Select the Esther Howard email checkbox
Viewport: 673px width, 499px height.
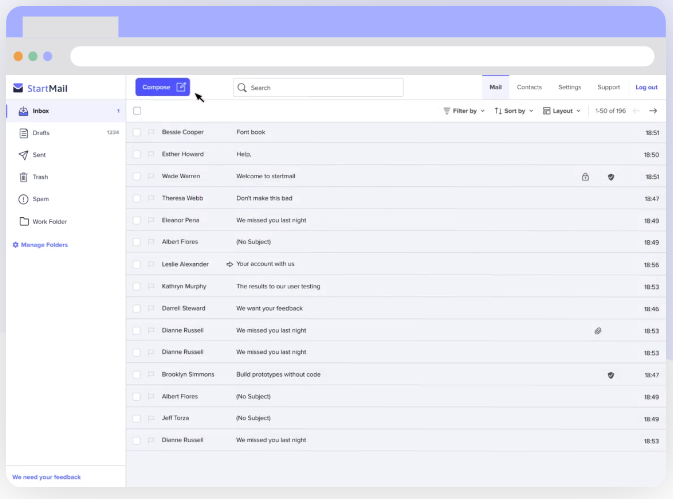coord(137,154)
